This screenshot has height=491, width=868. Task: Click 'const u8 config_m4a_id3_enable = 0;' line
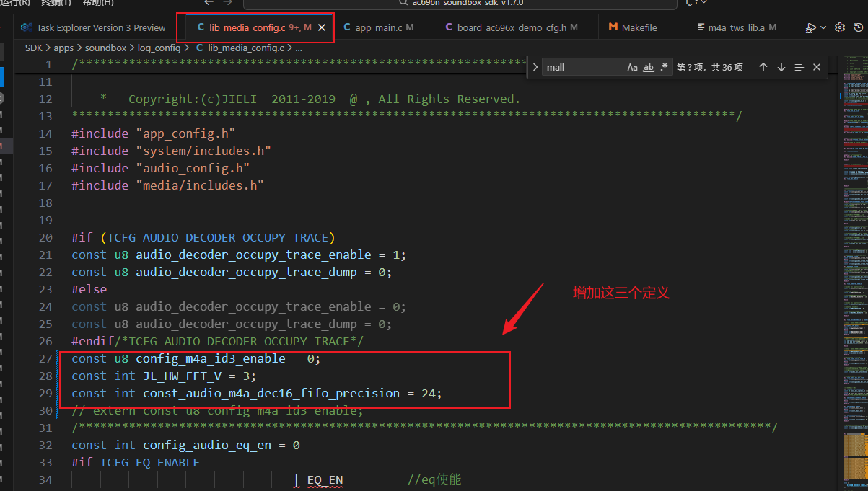pos(196,358)
